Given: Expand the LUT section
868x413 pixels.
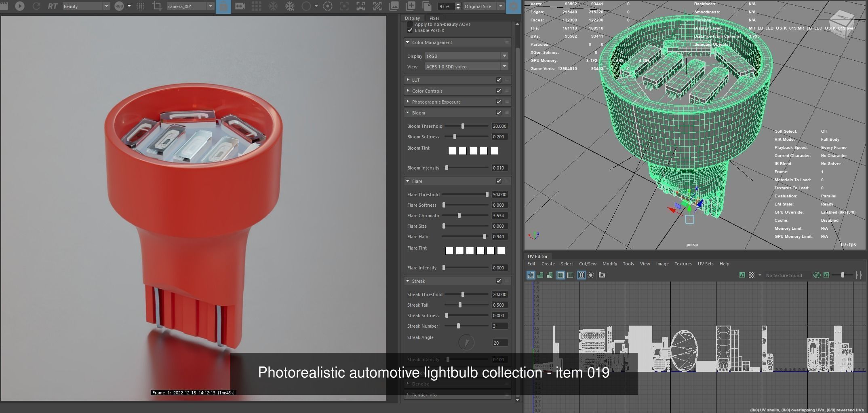Looking at the screenshot, I should (x=407, y=80).
